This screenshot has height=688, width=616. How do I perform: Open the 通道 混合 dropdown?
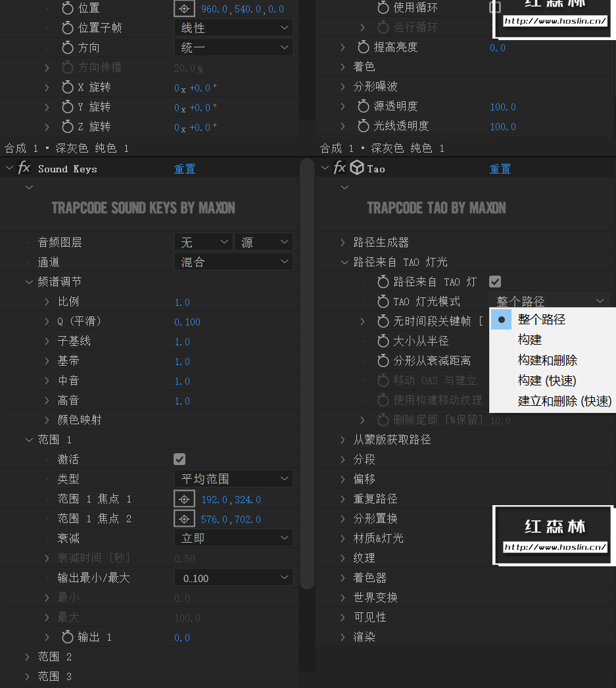pos(233,261)
